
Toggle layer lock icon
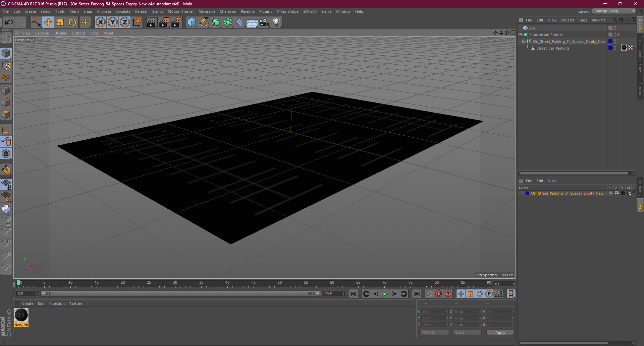(x=634, y=193)
